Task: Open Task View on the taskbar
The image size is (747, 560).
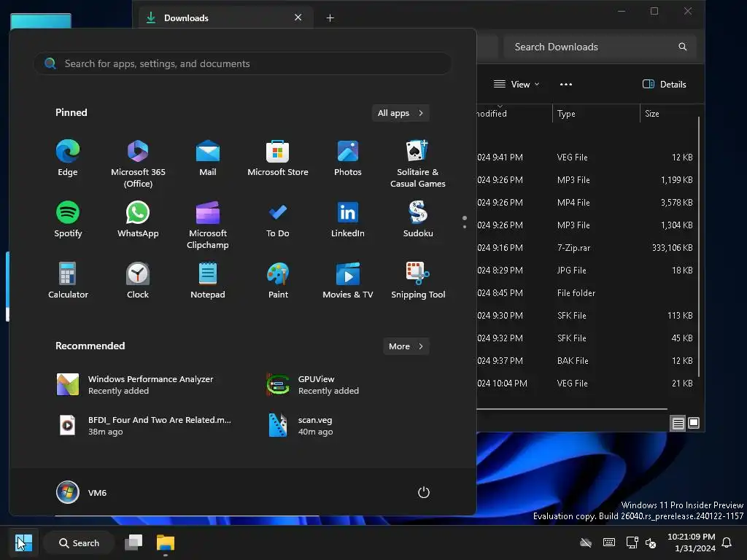Action: point(133,542)
